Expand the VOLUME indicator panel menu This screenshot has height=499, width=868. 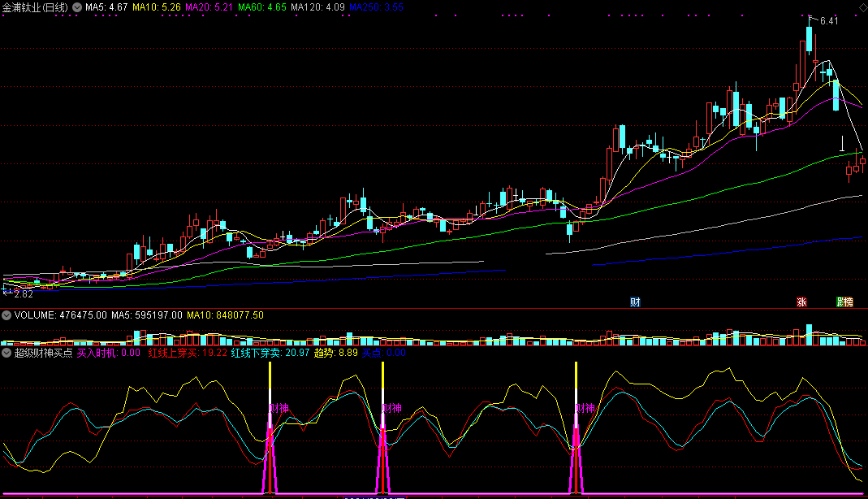click(6, 315)
